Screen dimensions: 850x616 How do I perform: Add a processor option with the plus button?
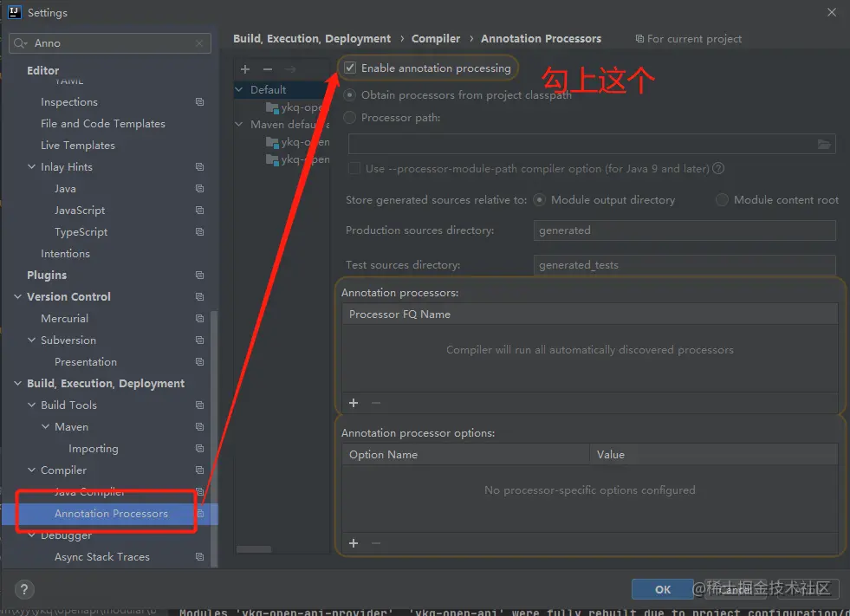(354, 543)
